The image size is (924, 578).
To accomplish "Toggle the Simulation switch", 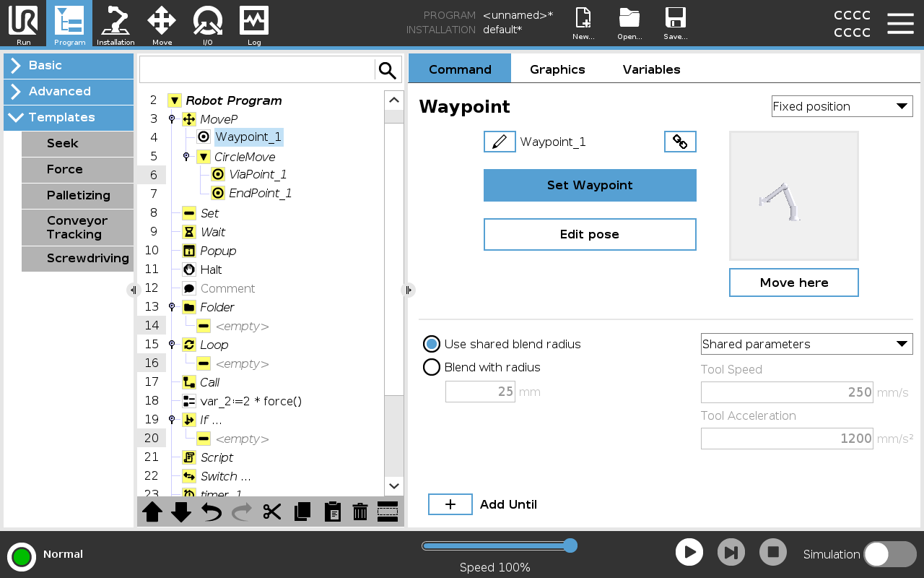I will 889,554.
